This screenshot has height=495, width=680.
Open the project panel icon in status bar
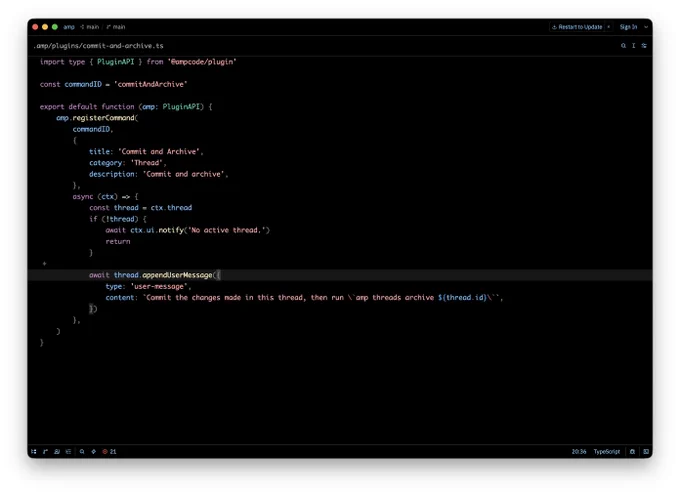coord(34,452)
